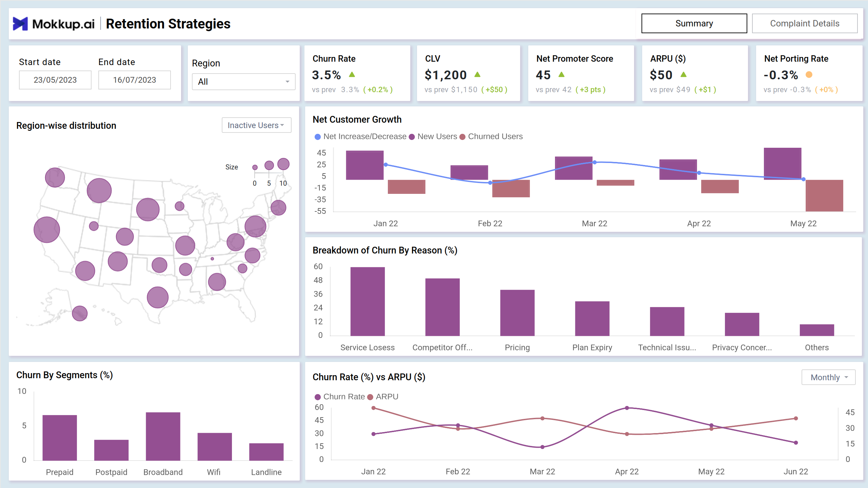Click Jun 22 Churn Rate data point
The width and height of the screenshot is (868, 488).
(x=796, y=443)
